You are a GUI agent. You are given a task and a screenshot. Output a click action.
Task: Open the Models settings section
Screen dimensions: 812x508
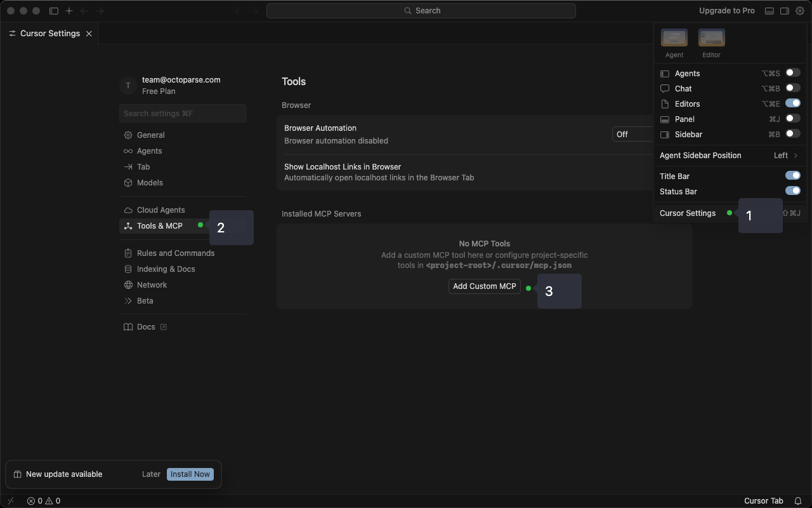(183, 183)
